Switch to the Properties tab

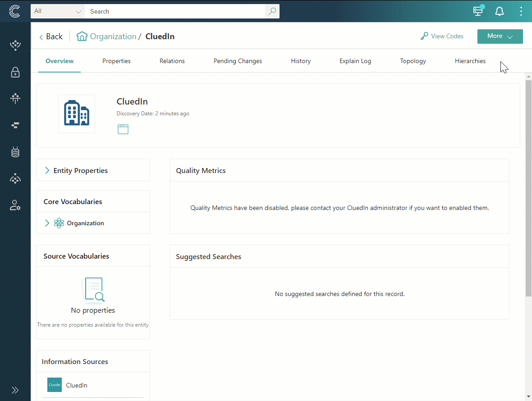(116, 61)
